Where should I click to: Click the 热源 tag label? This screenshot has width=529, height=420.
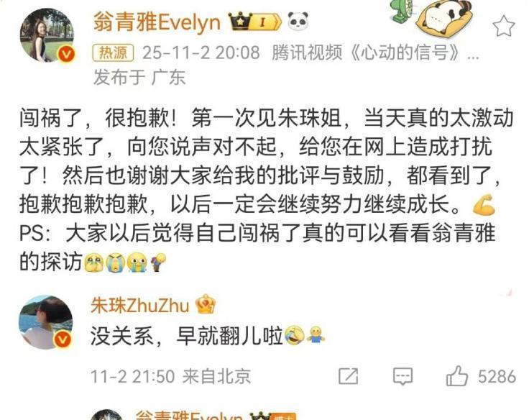113,52
